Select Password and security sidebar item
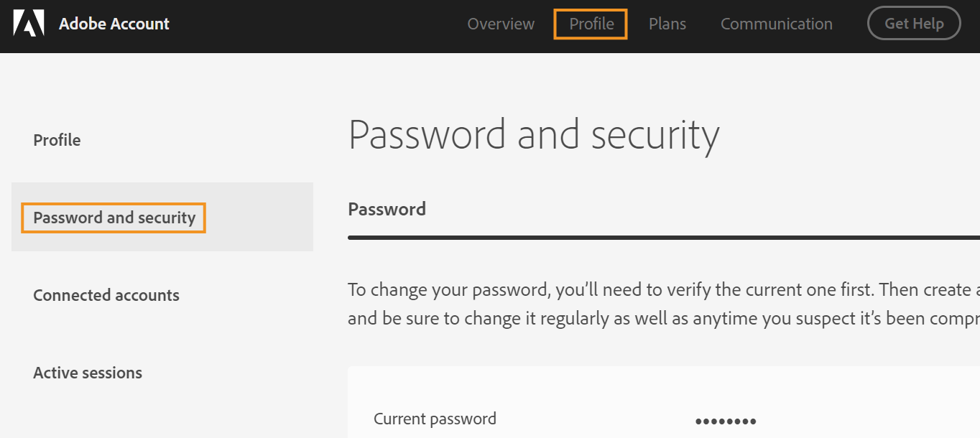Image resolution: width=980 pixels, height=438 pixels. 114,218
